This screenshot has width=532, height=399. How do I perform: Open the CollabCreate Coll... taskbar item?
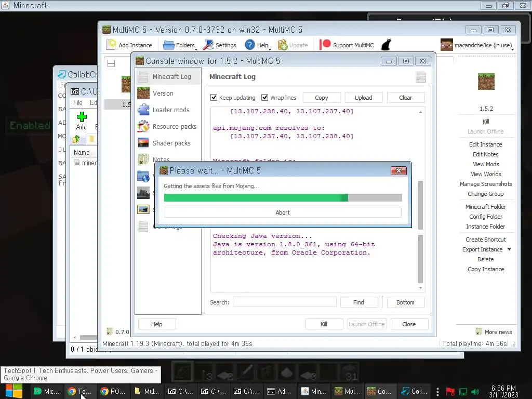(x=413, y=391)
